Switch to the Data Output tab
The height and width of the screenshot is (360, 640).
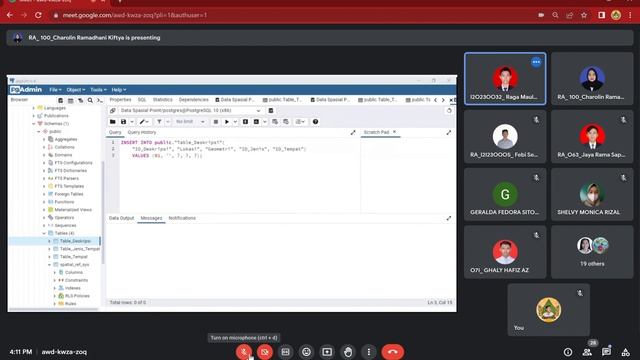pyautogui.click(x=121, y=218)
